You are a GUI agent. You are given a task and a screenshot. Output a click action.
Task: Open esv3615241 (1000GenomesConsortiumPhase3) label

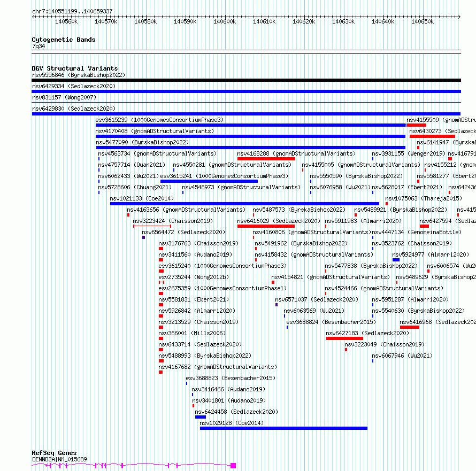(224, 176)
